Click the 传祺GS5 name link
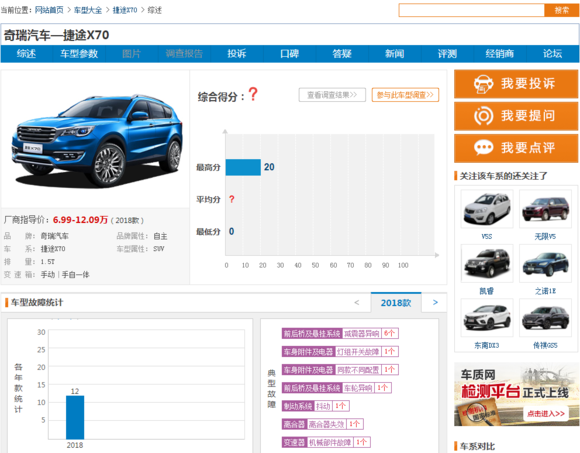Image resolution: width=580 pixels, height=453 pixels. point(545,345)
